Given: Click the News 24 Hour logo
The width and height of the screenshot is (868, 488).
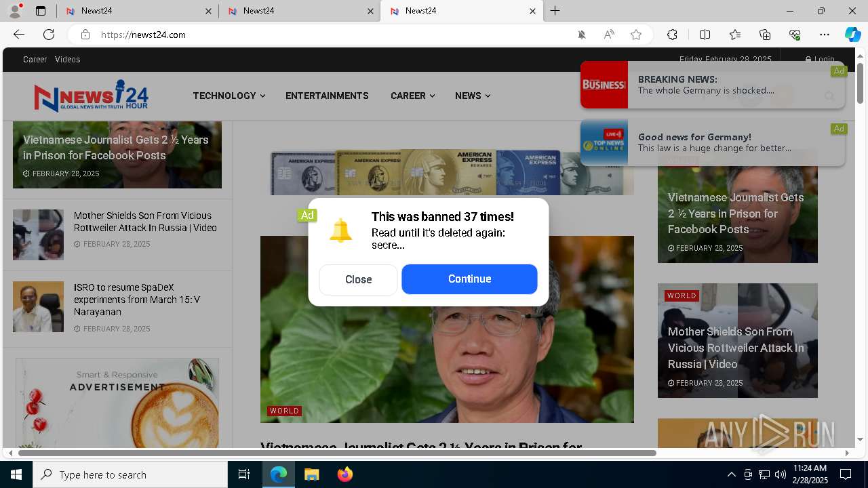Looking at the screenshot, I should 91,96.
